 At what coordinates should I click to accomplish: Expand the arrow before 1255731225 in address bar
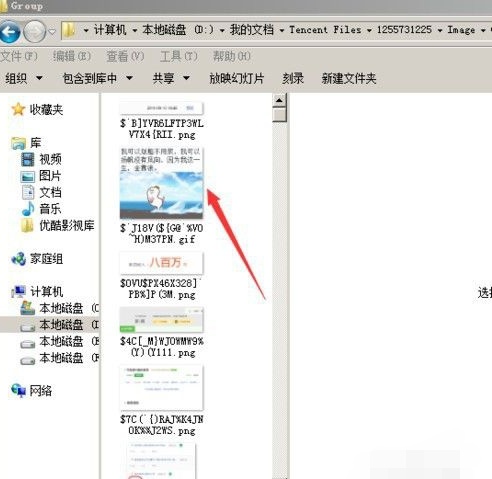click(x=369, y=31)
